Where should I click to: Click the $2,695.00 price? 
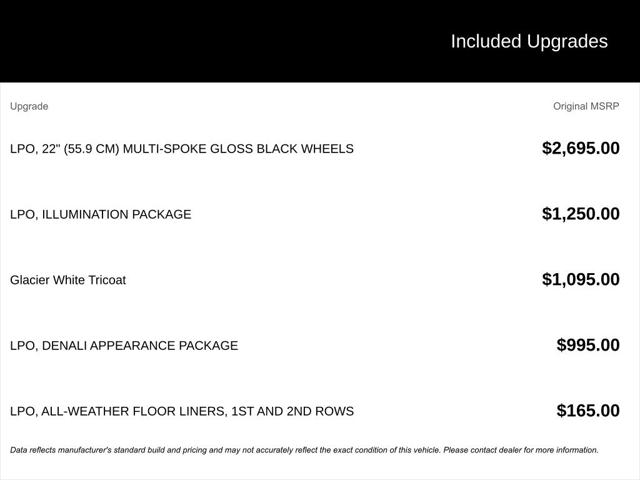point(581,148)
